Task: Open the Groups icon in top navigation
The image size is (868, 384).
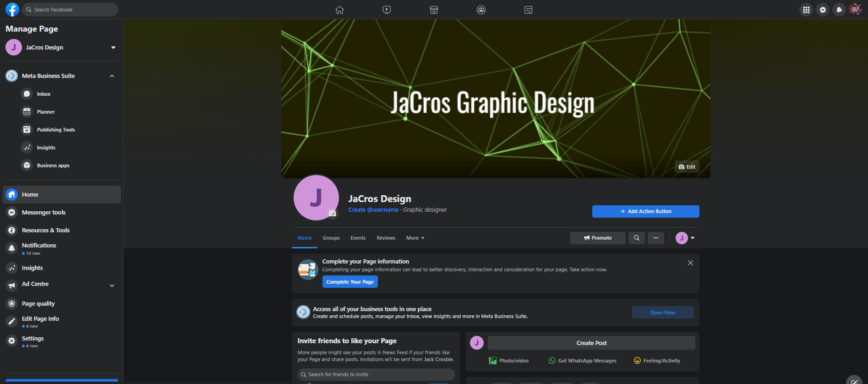Action: pos(481,10)
